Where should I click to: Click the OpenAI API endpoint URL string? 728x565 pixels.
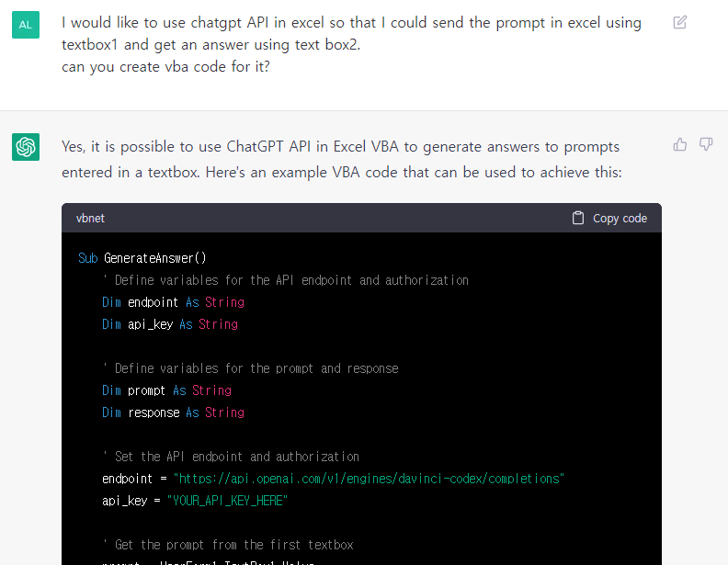coord(369,479)
